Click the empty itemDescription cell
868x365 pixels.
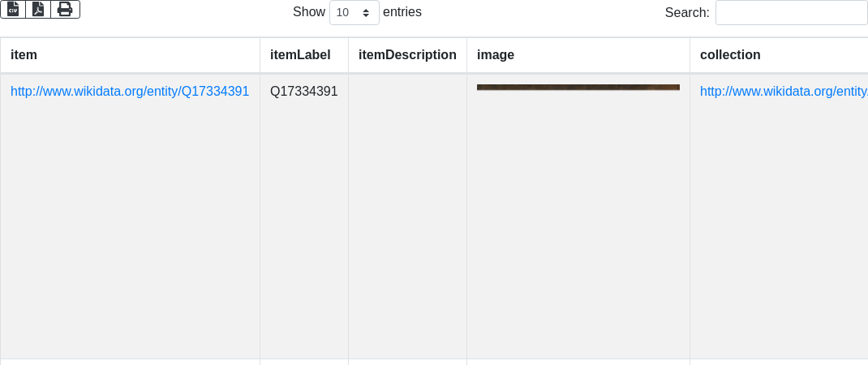click(407, 216)
